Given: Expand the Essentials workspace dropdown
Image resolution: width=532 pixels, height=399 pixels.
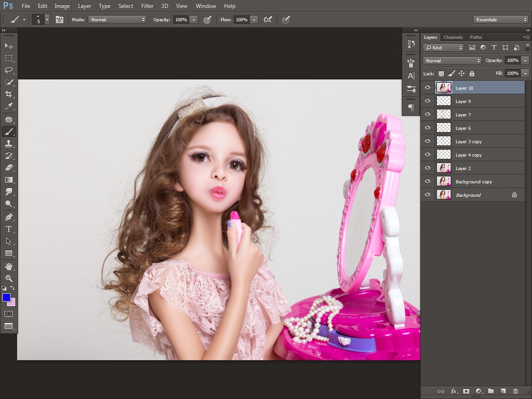Looking at the screenshot, I should (x=501, y=20).
